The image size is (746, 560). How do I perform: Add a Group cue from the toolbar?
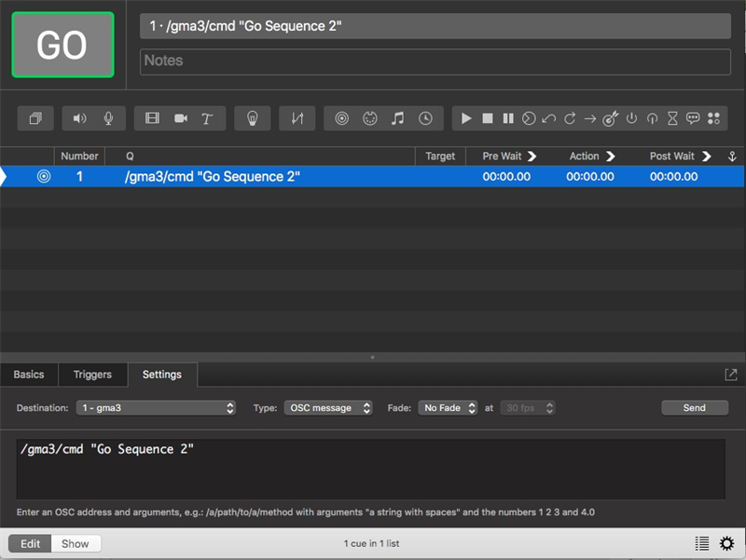click(35, 118)
